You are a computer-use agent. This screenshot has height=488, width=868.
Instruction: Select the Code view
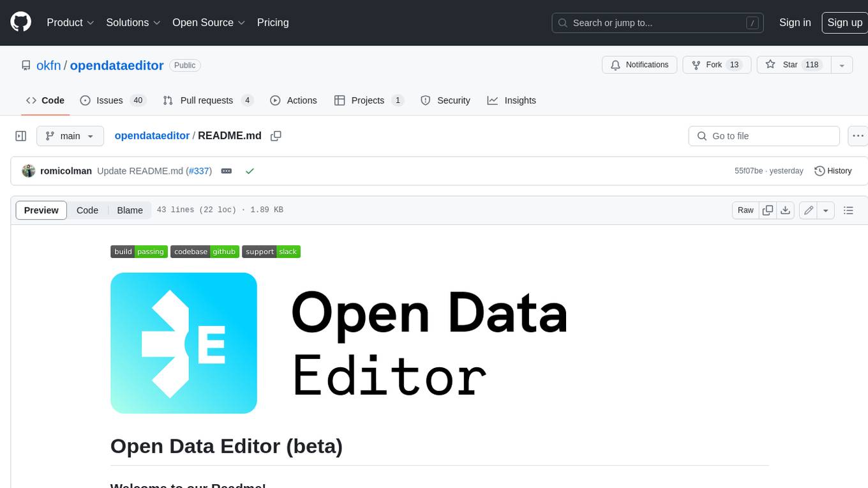tap(87, 210)
